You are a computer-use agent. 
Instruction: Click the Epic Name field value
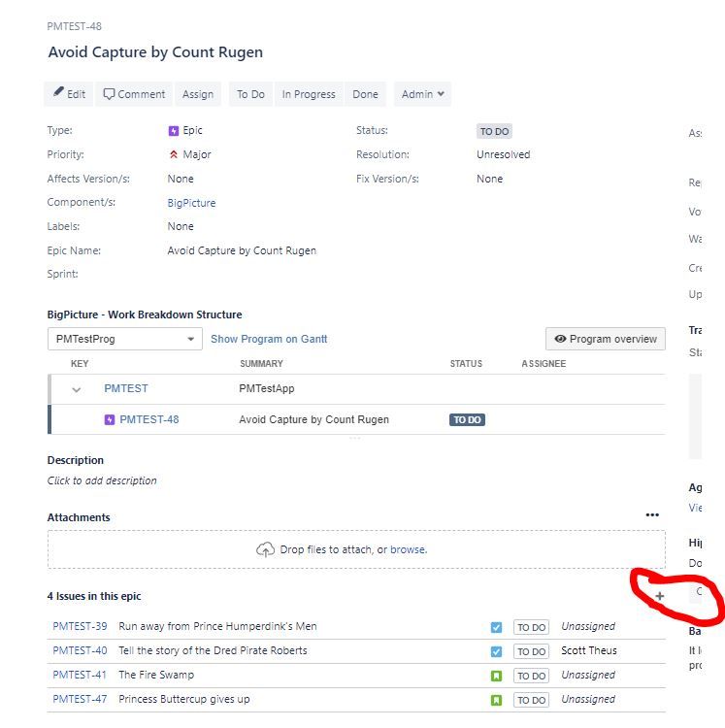pyautogui.click(x=242, y=250)
